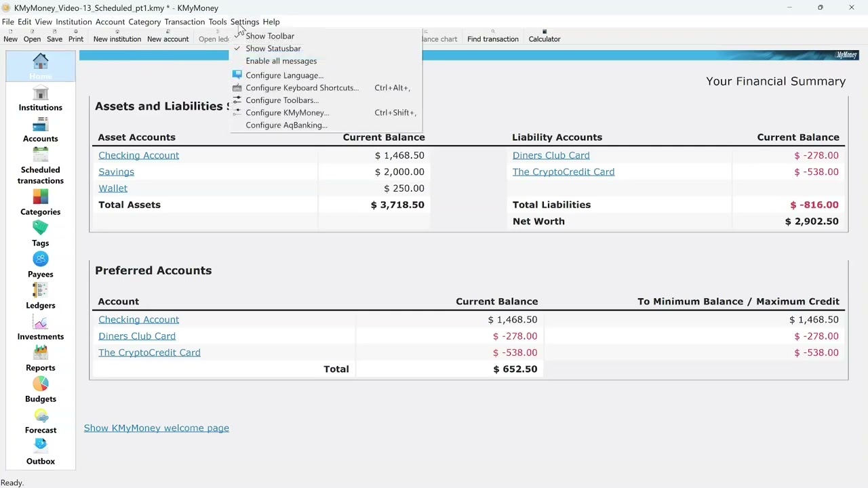
Task: Open the Edit menu
Action: (x=24, y=22)
